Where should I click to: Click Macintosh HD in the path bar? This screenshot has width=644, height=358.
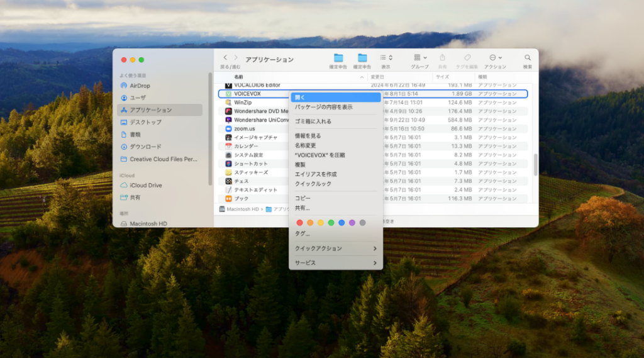pyautogui.click(x=238, y=209)
